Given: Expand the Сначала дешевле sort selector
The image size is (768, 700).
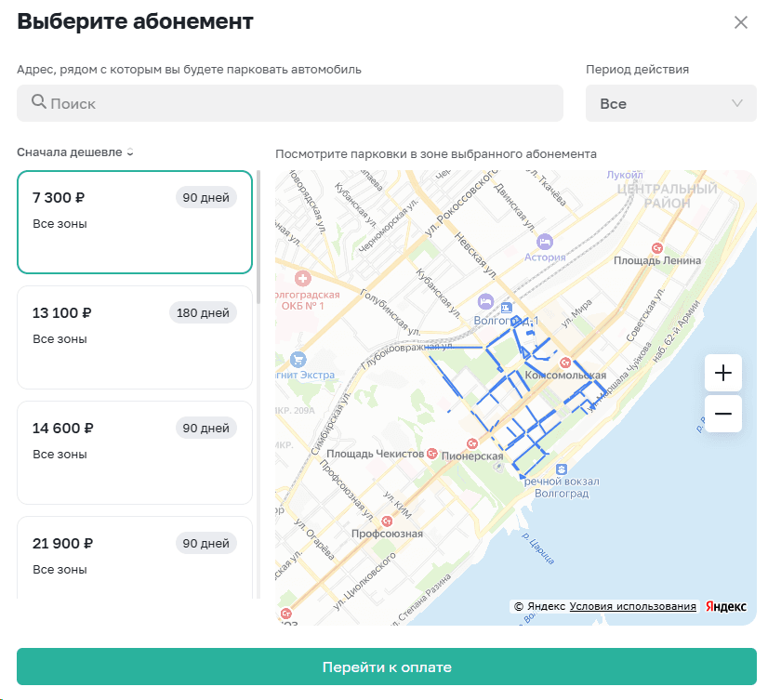Looking at the screenshot, I should [75, 152].
